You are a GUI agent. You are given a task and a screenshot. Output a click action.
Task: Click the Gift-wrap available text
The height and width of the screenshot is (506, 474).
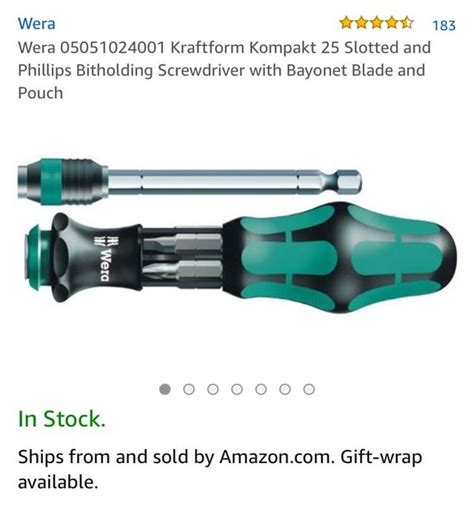(x=220, y=469)
